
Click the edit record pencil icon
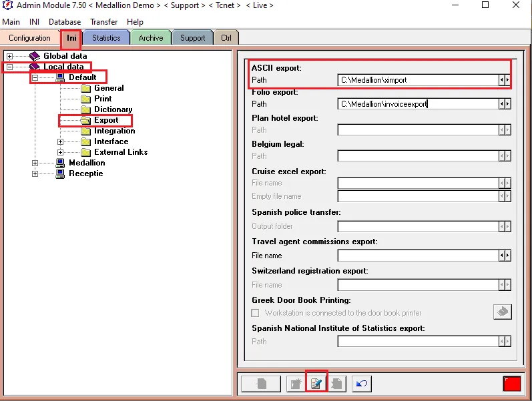click(316, 384)
